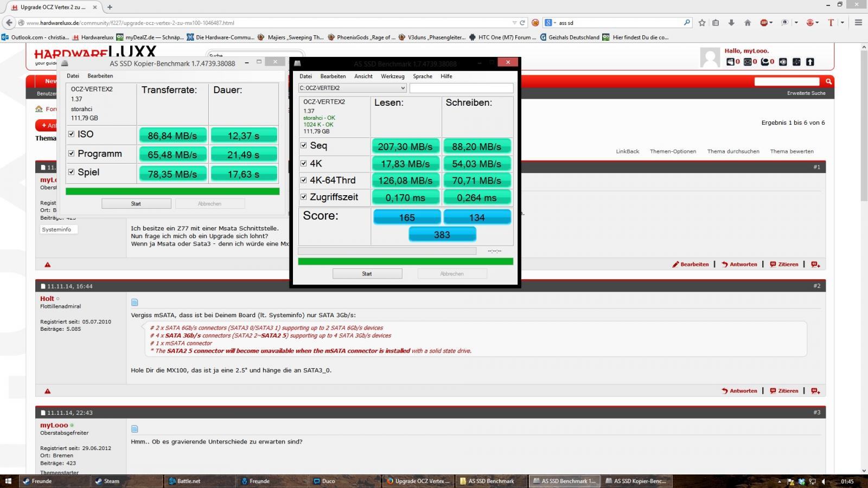Reload the page with the refresh icon
The height and width of the screenshot is (488, 868).
522,23
